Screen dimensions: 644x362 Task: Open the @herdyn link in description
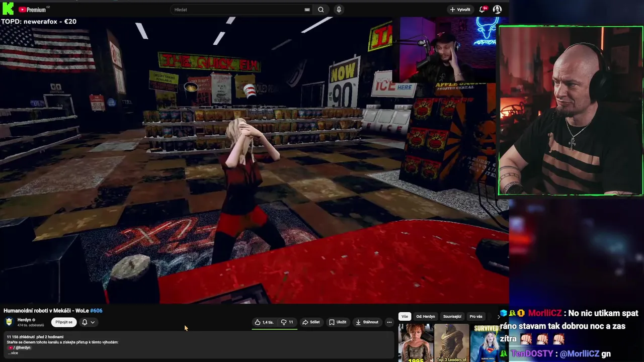pyautogui.click(x=22, y=347)
